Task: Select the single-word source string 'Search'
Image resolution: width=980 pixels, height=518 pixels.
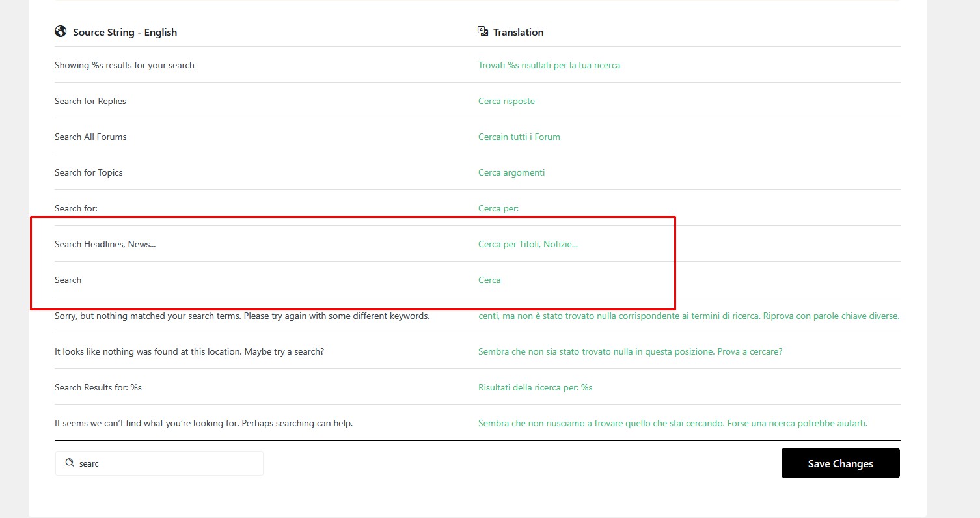Action: (68, 280)
